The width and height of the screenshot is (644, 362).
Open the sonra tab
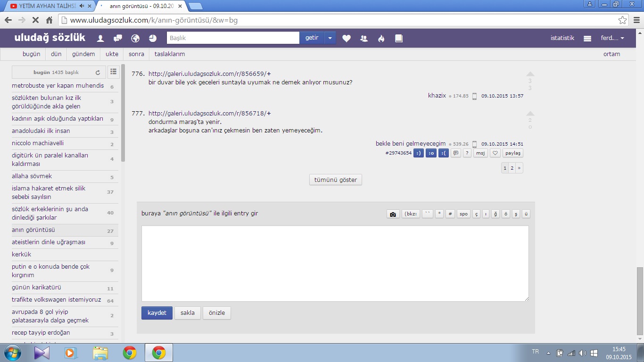click(x=136, y=54)
